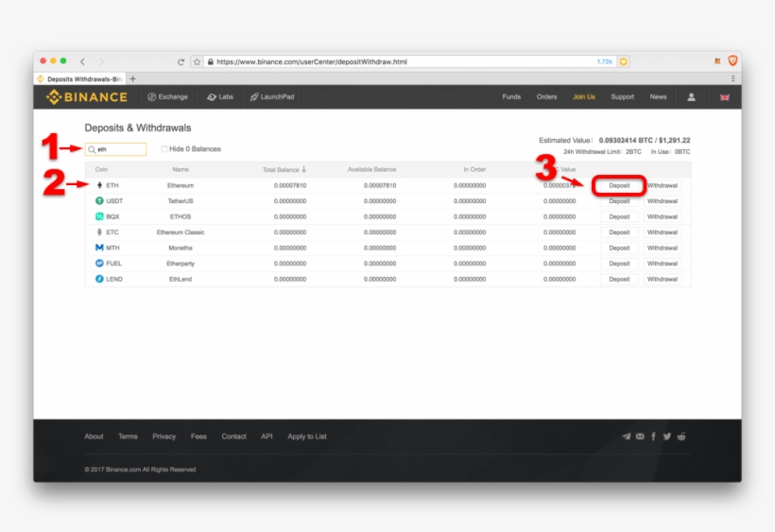This screenshot has width=775, height=532.
Task: Click the FUEL coin icon
Action: 99,264
